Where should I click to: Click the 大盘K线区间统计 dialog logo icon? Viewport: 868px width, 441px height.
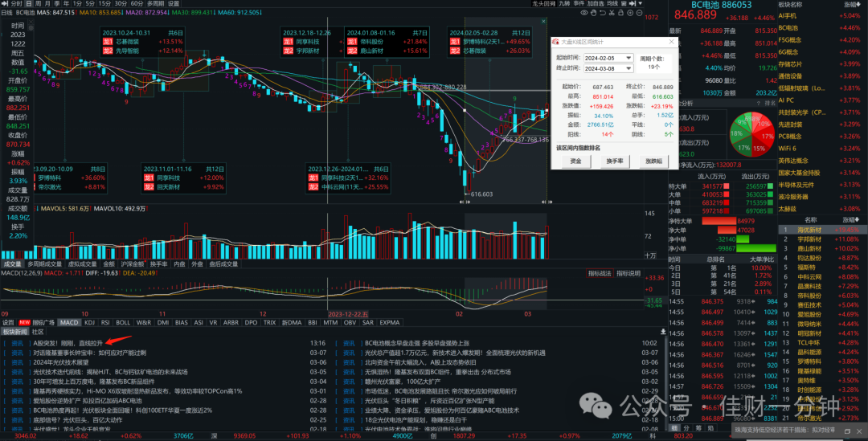[x=555, y=42]
